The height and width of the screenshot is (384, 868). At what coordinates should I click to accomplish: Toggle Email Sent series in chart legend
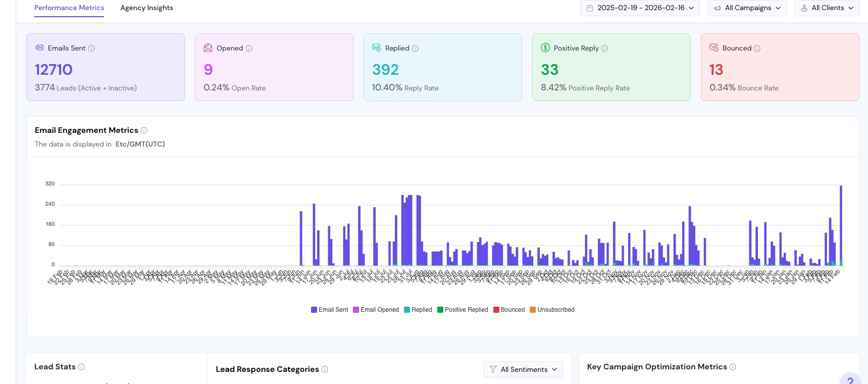[x=329, y=310]
